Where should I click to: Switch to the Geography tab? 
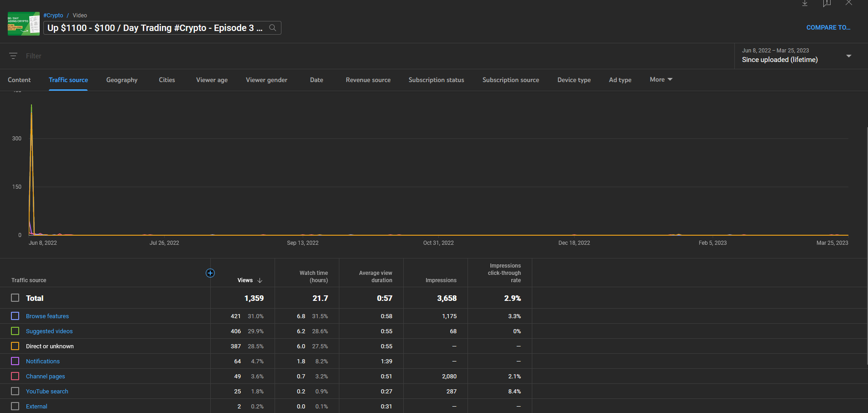tap(122, 80)
